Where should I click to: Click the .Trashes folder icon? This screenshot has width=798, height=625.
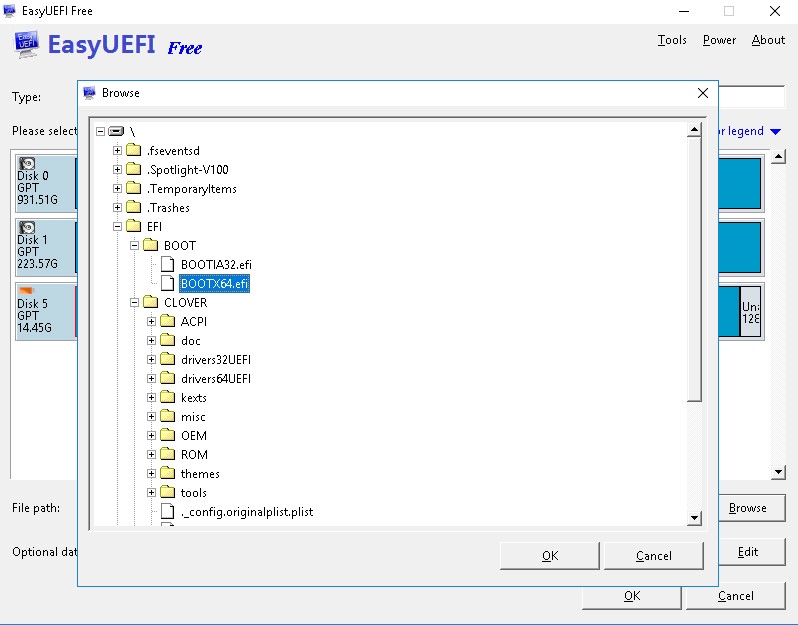pyautogui.click(x=134, y=207)
